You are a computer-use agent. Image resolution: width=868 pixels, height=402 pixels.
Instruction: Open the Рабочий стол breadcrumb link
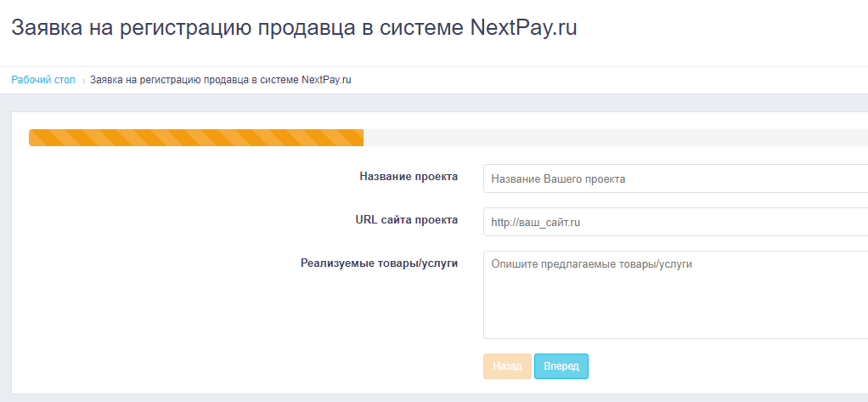43,80
